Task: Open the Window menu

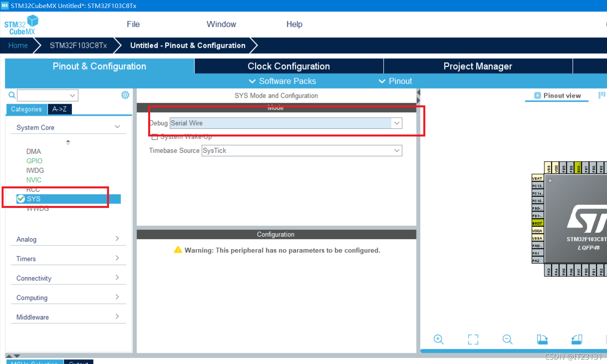Action: (x=221, y=24)
